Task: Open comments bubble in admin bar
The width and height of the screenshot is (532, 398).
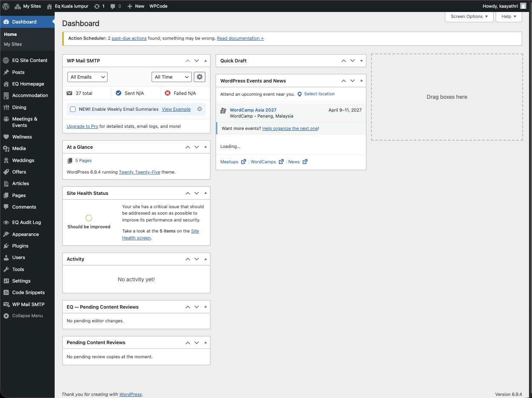Action: [115, 6]
